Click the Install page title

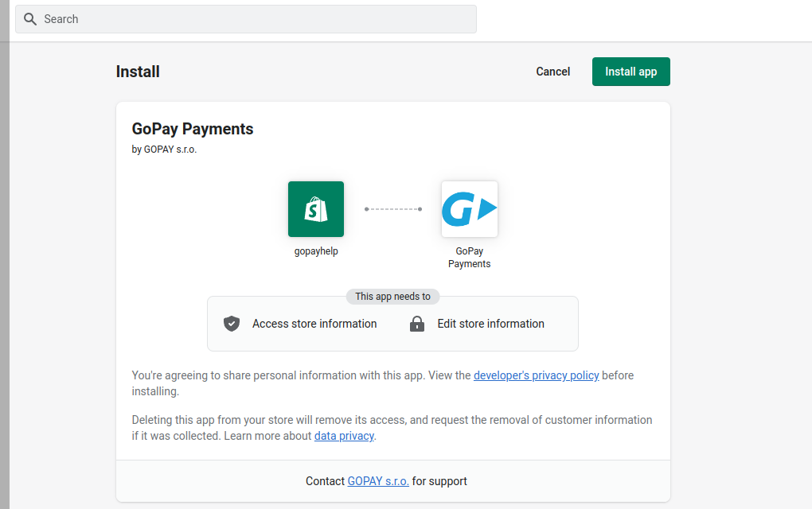coord(138,72)
